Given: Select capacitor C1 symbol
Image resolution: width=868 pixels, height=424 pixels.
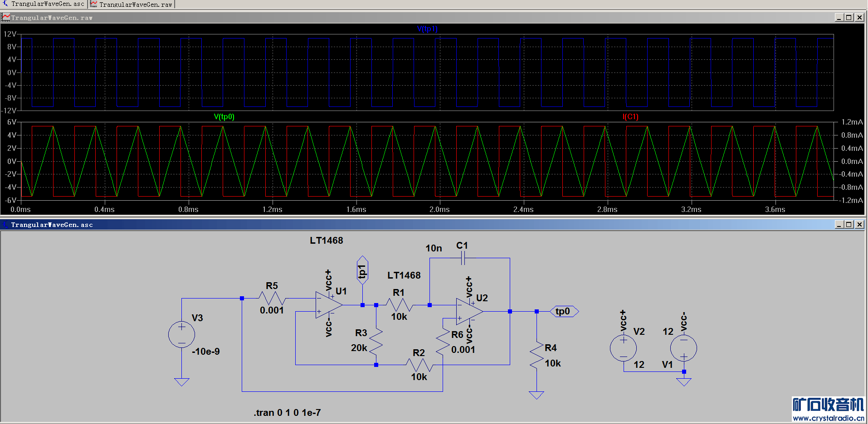Looking at the screenshot, I should 463,258.
